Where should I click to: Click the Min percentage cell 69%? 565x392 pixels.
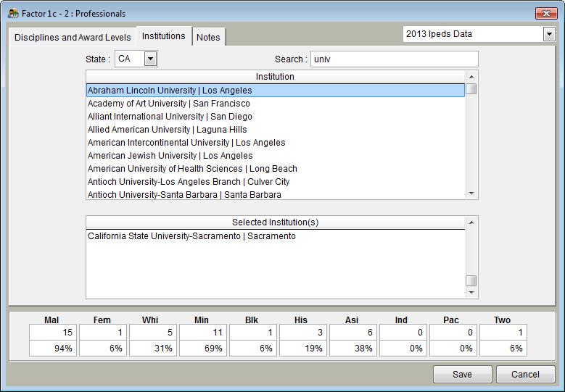(x=203, y=349)
